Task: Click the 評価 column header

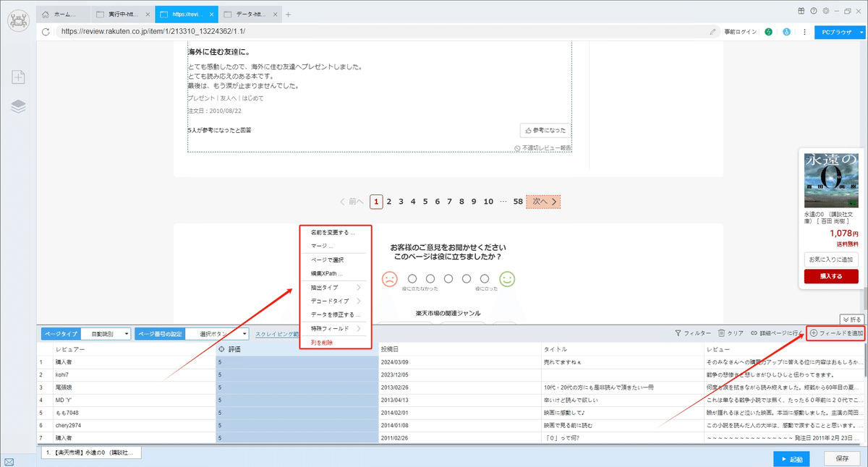Action: click(297, 348)
